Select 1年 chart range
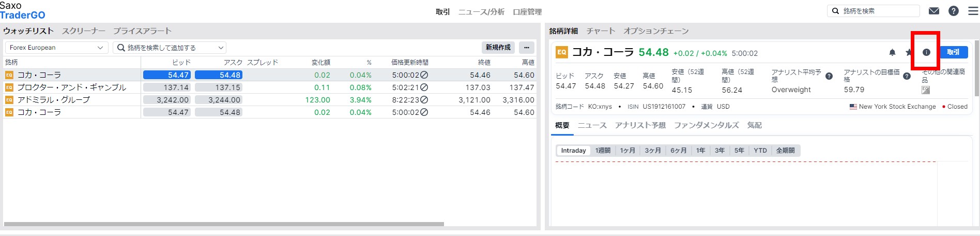The image size is (980, 236). pos(700,151)
